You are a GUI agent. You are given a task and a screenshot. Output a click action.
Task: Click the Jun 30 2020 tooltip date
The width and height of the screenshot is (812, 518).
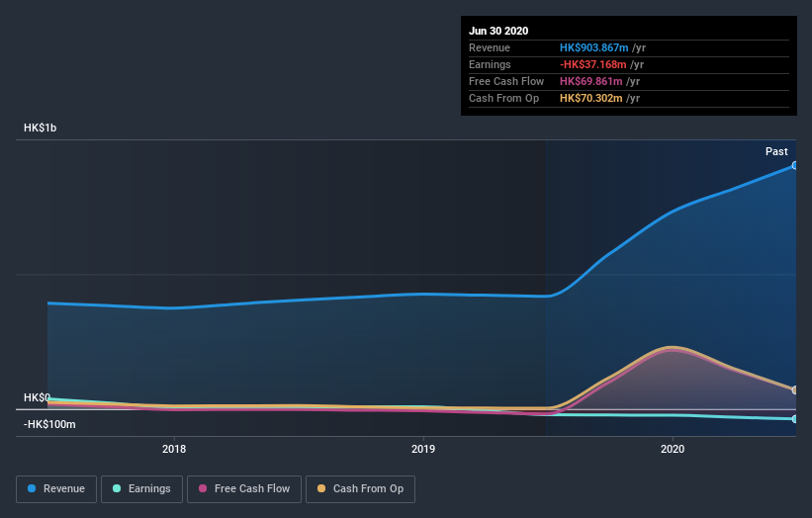tap(498, 31)
